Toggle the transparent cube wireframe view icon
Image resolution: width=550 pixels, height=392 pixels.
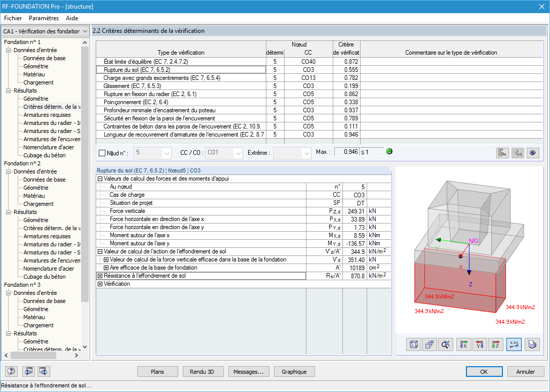[414, 344]
